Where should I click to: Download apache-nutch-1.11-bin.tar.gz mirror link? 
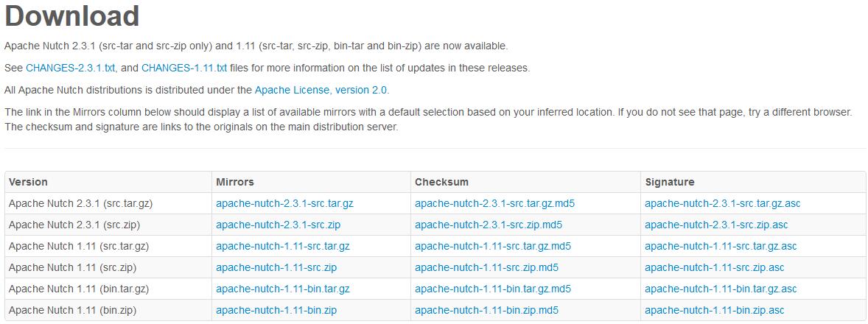(283, 289)
